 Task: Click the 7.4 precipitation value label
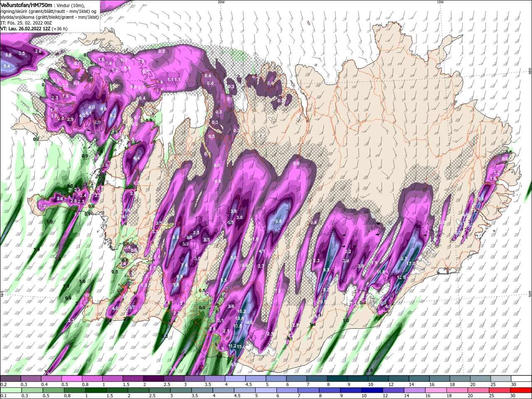184,265
